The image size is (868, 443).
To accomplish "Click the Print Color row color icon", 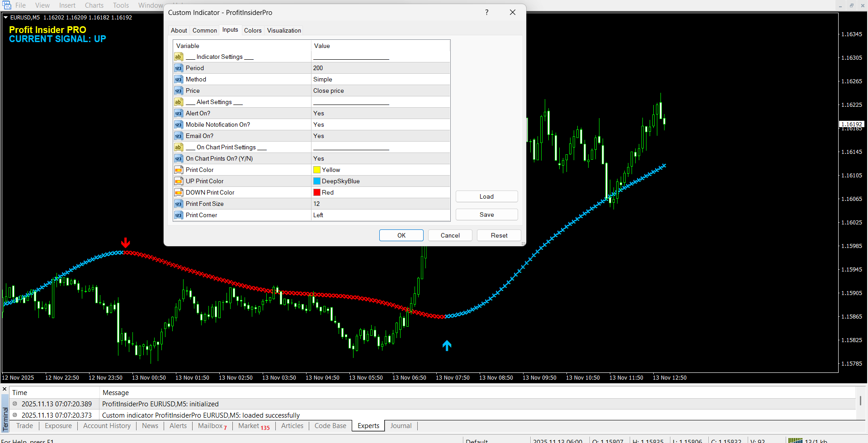I will [x=179, y=170].
